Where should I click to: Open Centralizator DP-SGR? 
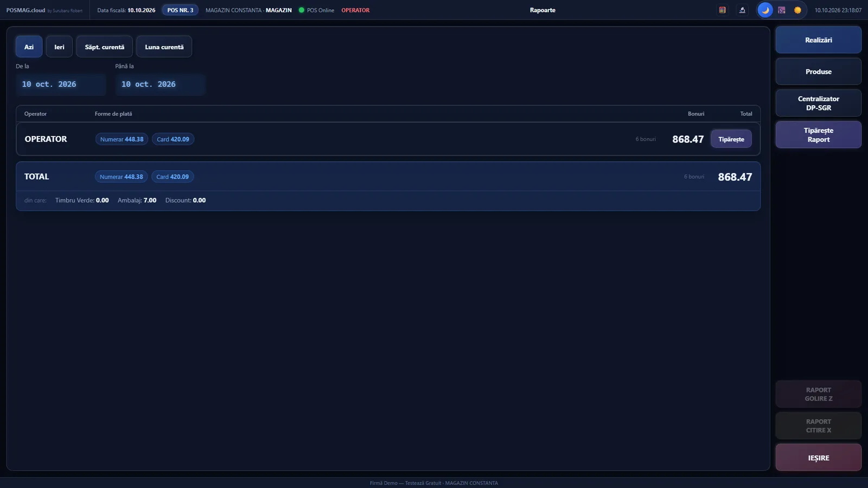pyautogui.click(x=818, y=103)
